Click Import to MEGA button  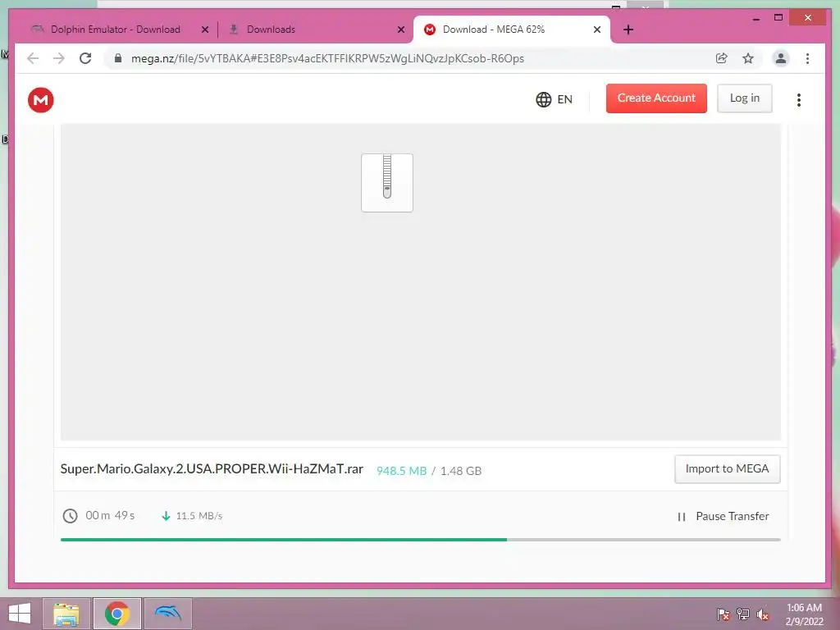click(727, 468)
